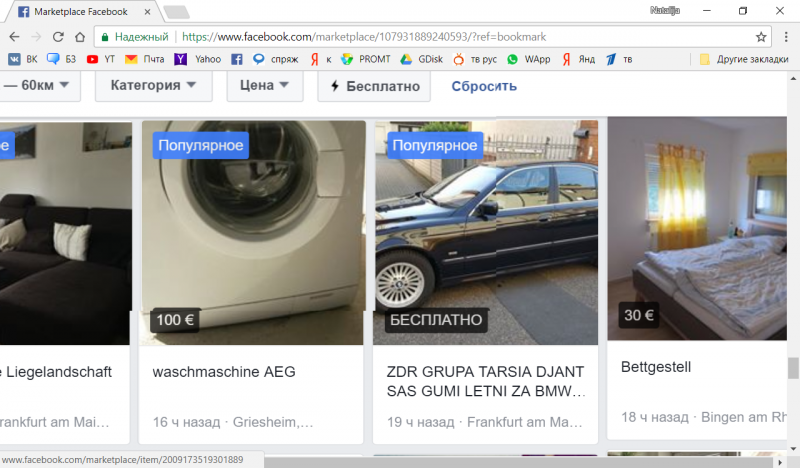Select the Marketplace Facebook tab

point(80,12)
